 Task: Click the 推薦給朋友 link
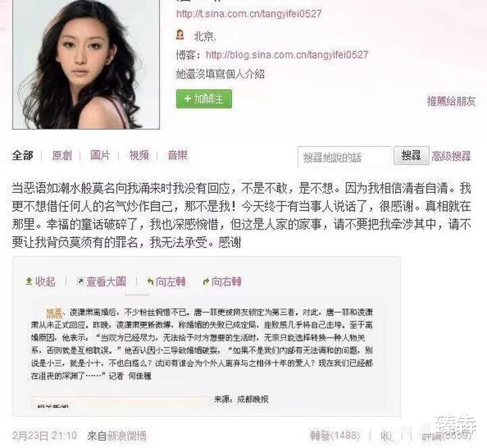pos(451,101)
